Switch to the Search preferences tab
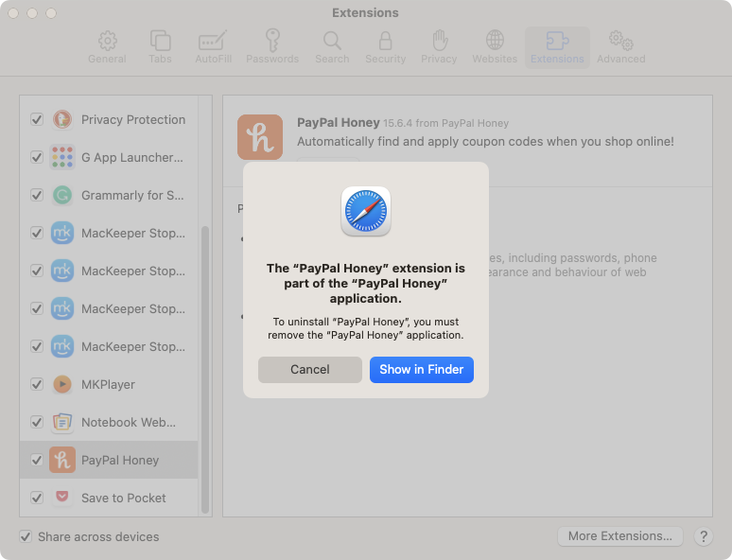 332,47
